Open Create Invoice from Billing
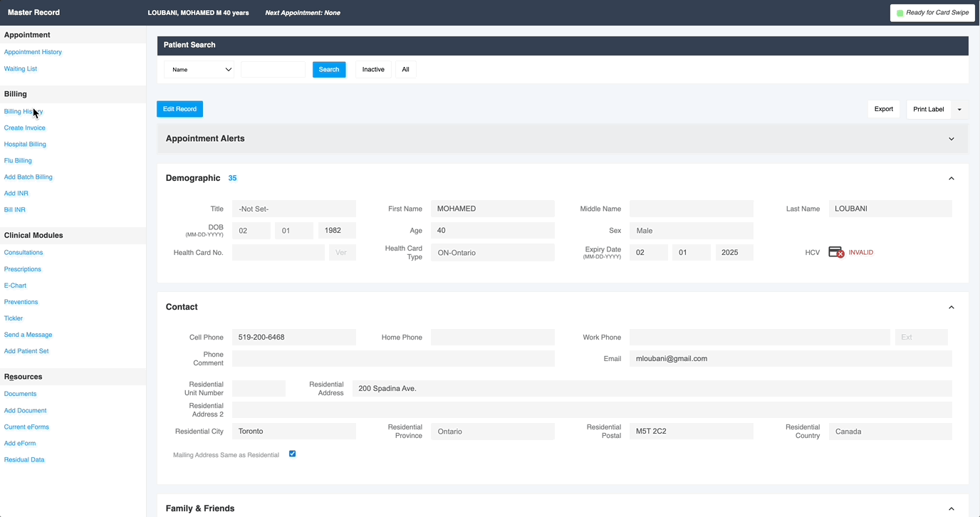This screenshot has width=980, height=517. coord(24,127)
